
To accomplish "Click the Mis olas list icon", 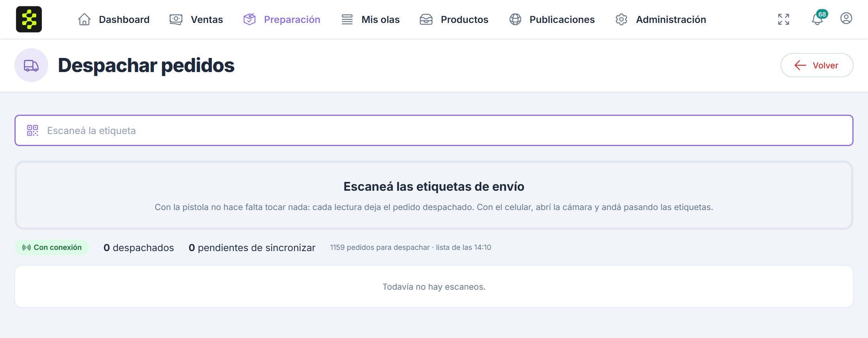I will [347, 19].
